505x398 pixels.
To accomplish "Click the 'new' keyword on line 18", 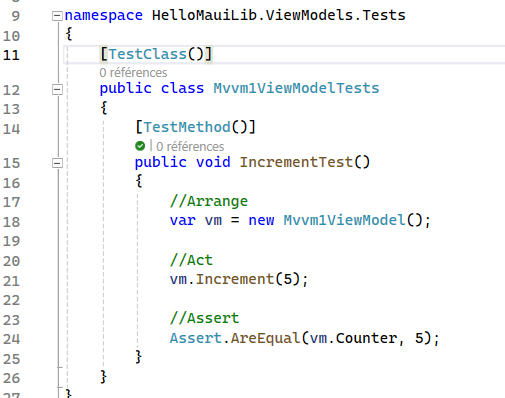I will 261,220.
